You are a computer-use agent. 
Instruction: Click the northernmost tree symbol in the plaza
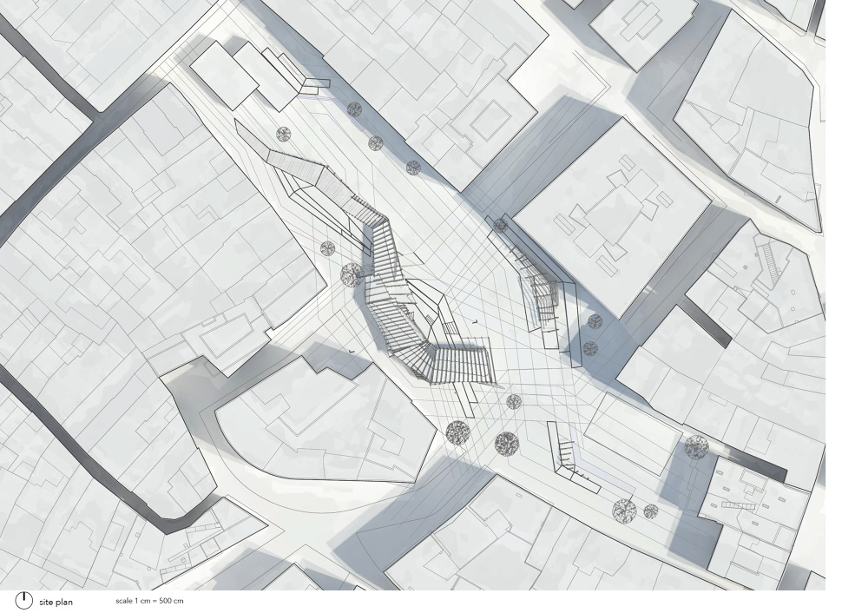click(354, 109)
